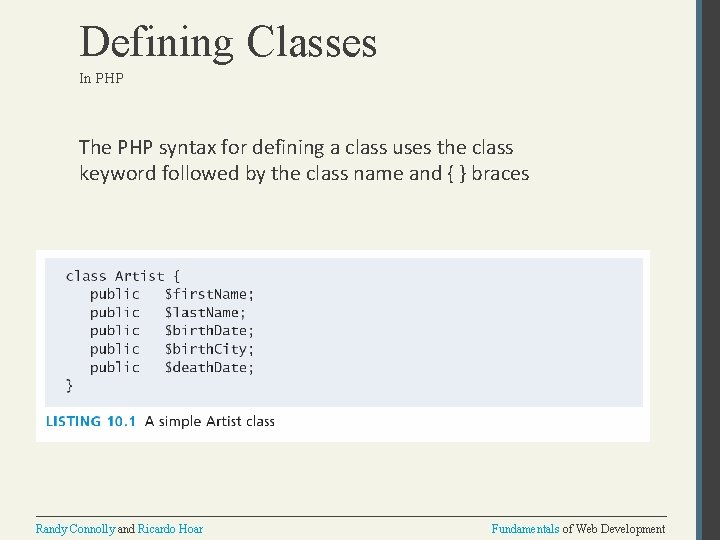This screenshot has width=720, height=540.
Task: Select the $deathDate property line
Action: (x=172, y=367)
